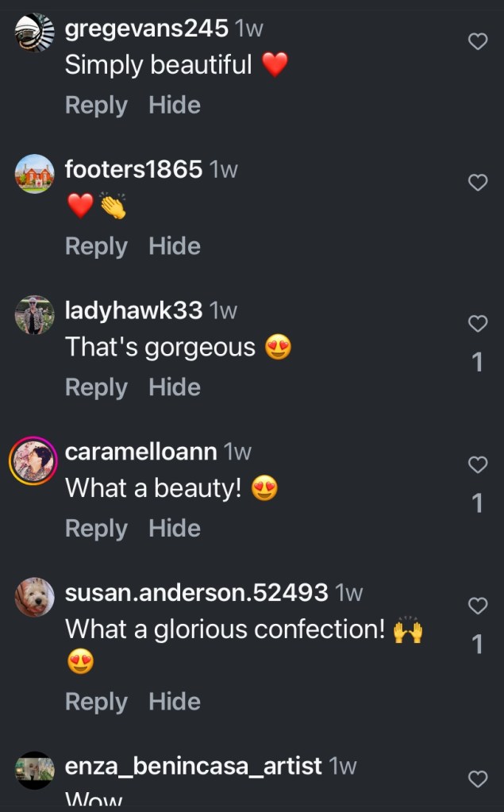Open susan.anderson.52493's dog avatar
Screen dimensions: 504x812
pos(35,598)
